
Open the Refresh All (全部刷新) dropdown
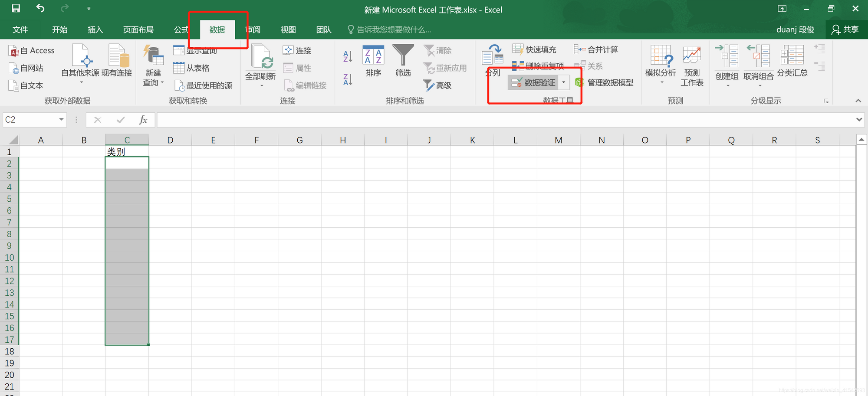(x=261, y=86)
